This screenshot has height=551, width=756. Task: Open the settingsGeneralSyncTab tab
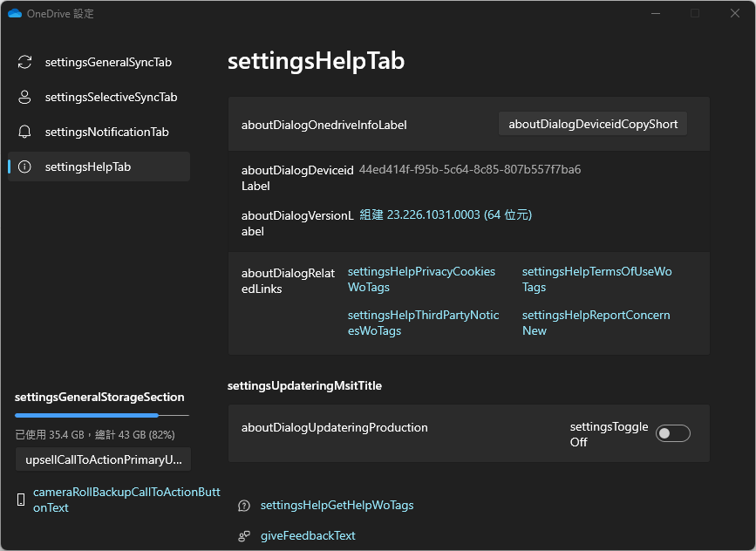click(x=108, y=63)
